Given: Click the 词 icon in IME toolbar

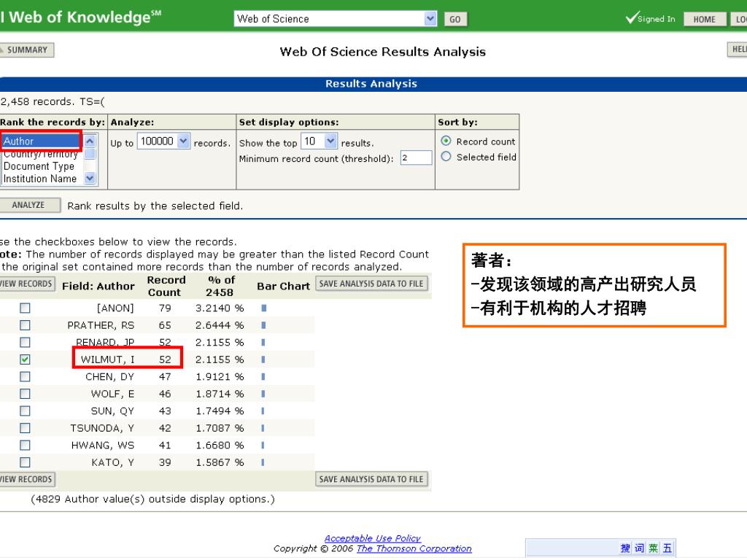Looking at the screenshot, I should click(x=639, y=548).
